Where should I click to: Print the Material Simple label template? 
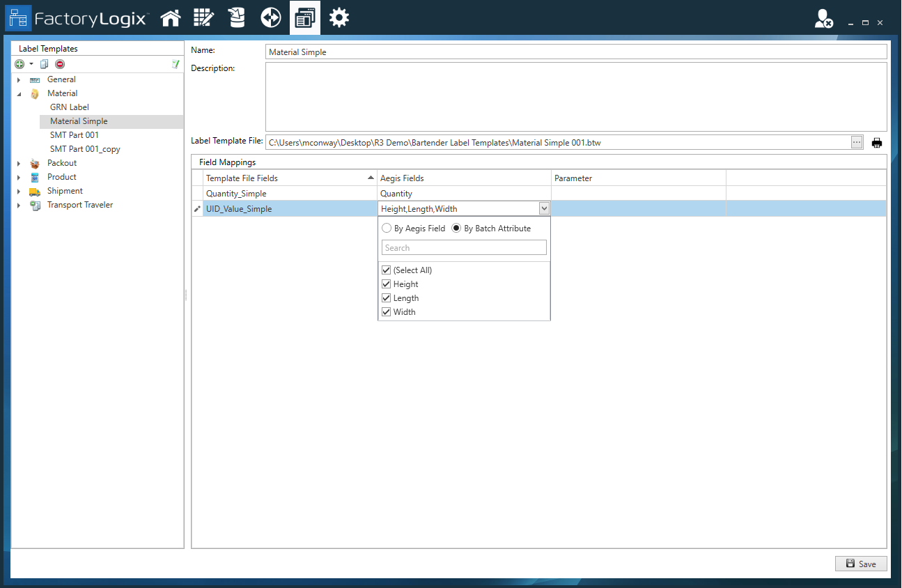(x=877, y=142)
